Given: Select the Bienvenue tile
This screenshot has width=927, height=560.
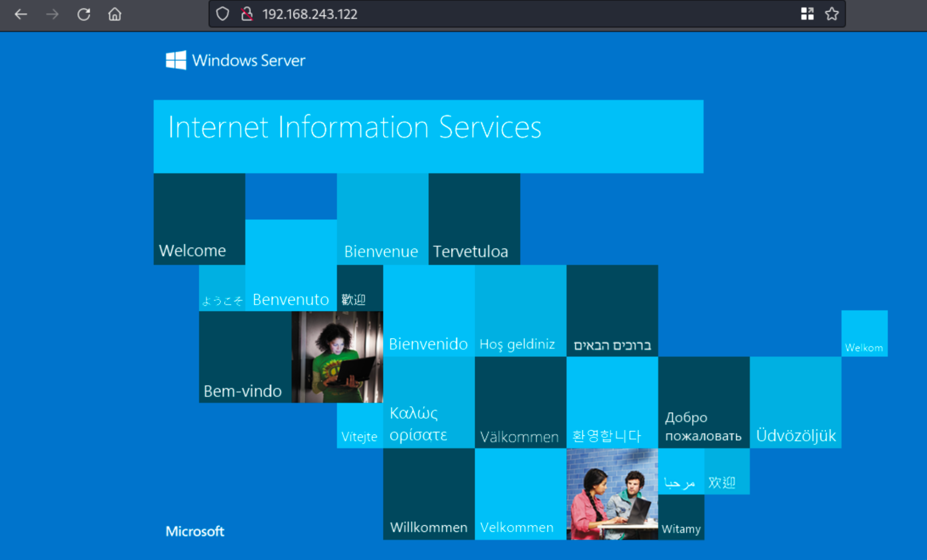Looking at the screenshot, I should coord(382,219).
